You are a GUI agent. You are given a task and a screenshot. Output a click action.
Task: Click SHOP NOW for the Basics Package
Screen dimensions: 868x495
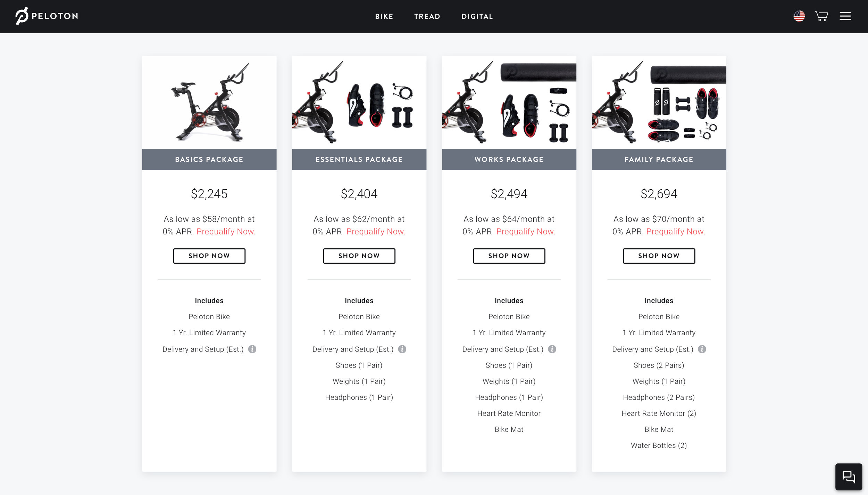tap(209, 256)
